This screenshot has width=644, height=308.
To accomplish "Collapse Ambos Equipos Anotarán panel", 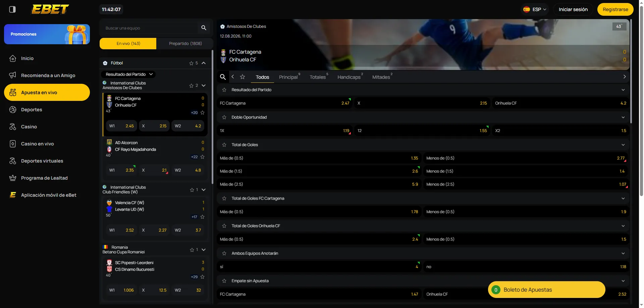I will point(623,253).
